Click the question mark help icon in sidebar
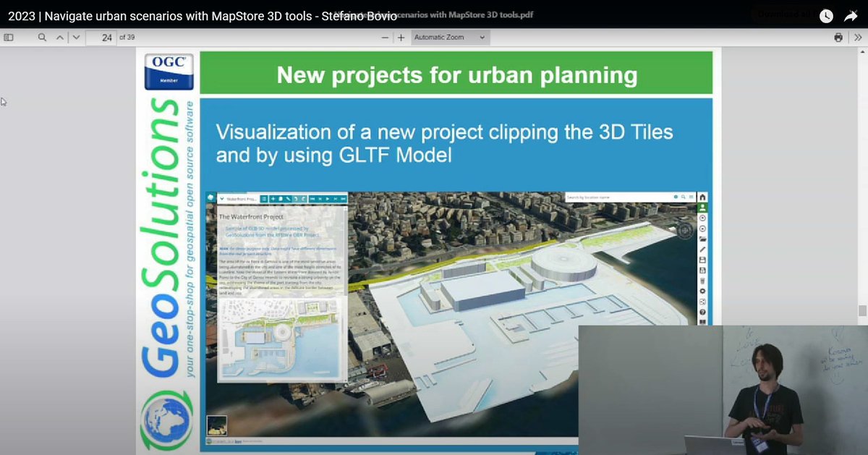 point(702,312)
